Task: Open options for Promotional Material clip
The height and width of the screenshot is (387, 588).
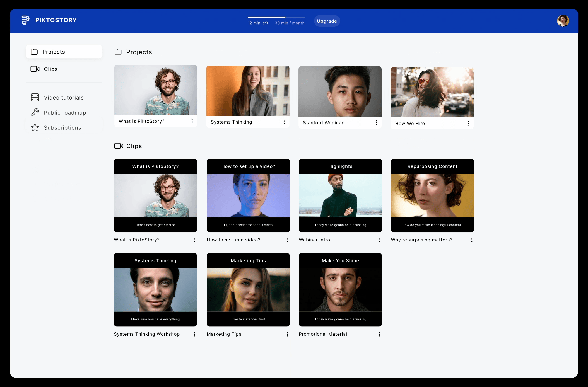Action: 379,334
